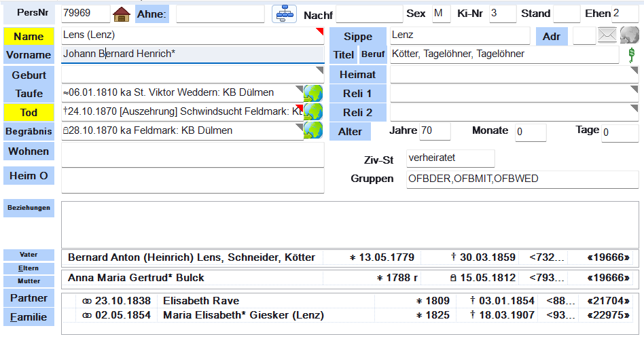Click the Ahne: button

click(x=152, y=14)
